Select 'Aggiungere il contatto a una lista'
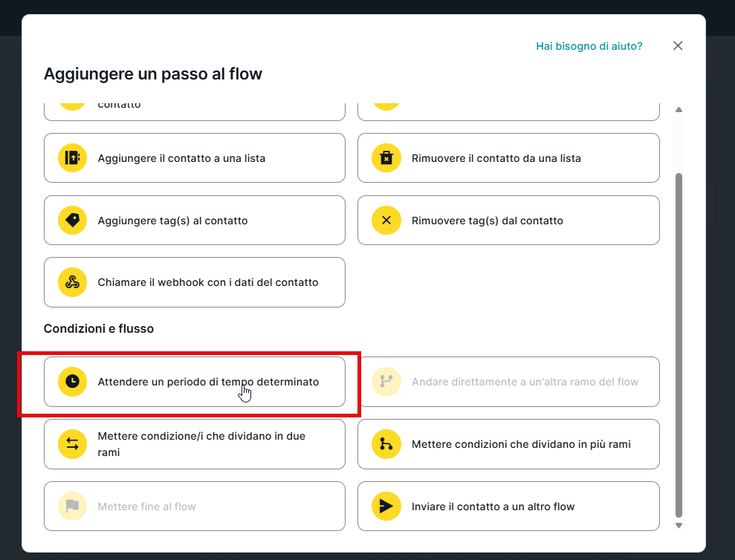 click(181, 158)
